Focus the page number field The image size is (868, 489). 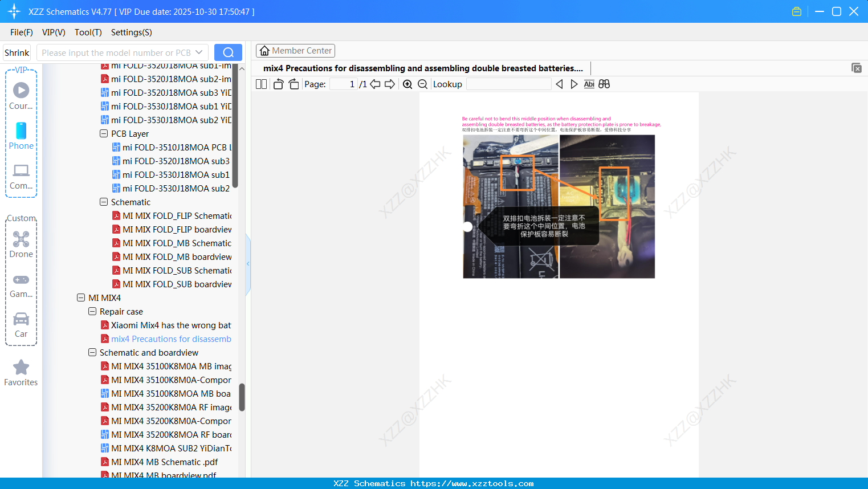point(344,84)
